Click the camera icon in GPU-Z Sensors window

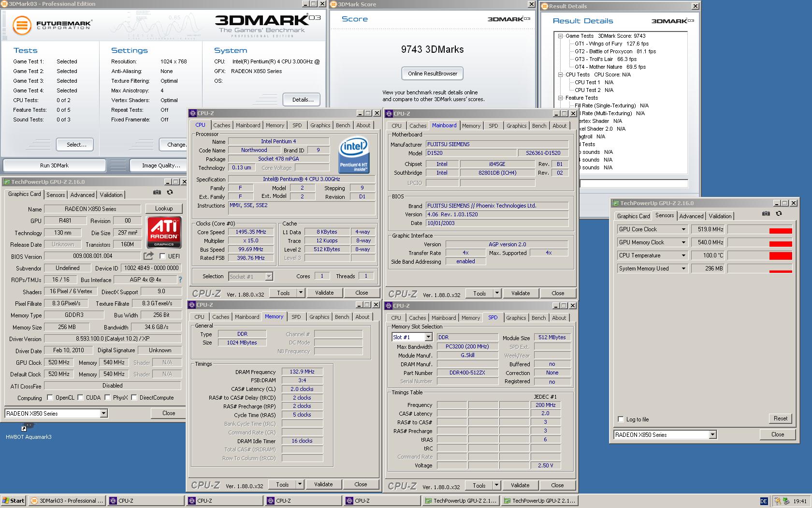click(x=766, y=214)
